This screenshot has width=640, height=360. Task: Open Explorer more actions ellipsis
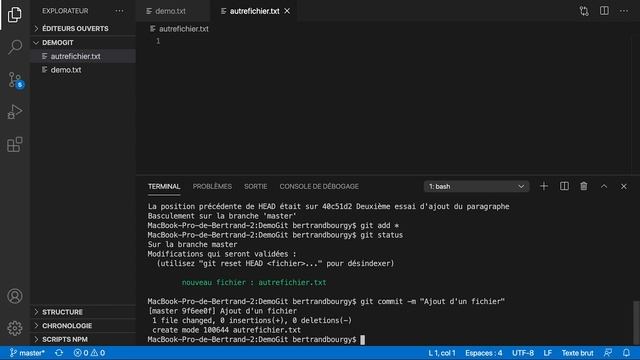(x=119, y=11)
